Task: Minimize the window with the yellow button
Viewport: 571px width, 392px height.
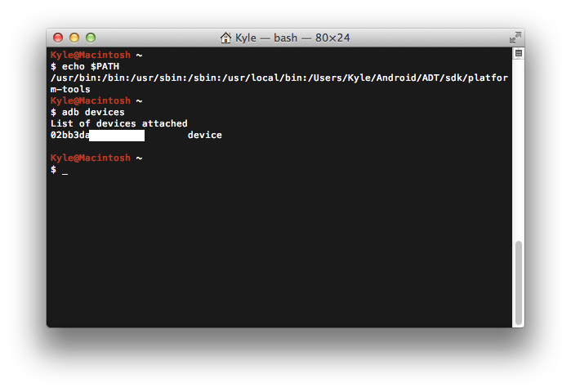Action: pos(74,38)
